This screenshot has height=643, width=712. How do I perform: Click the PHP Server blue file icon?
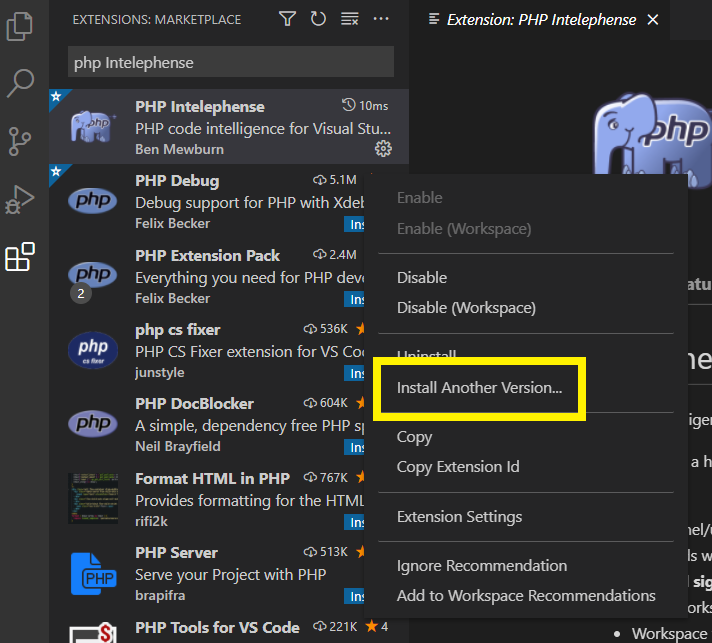tap(93, 574)
